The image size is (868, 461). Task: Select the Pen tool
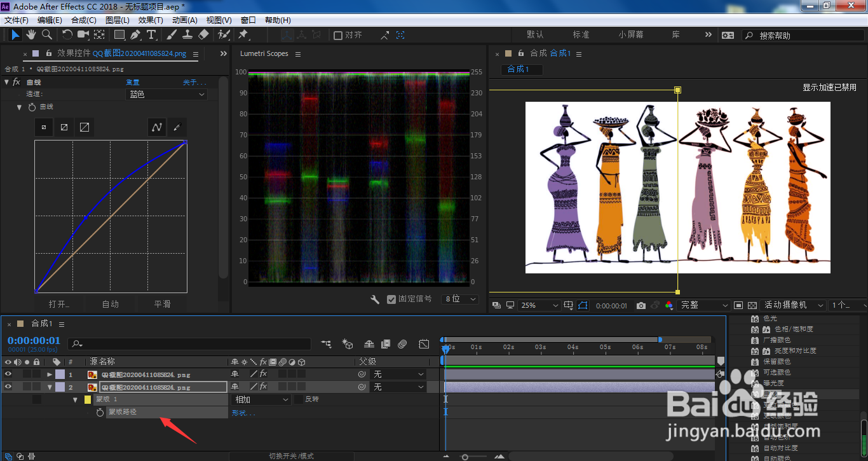[135, 34]
